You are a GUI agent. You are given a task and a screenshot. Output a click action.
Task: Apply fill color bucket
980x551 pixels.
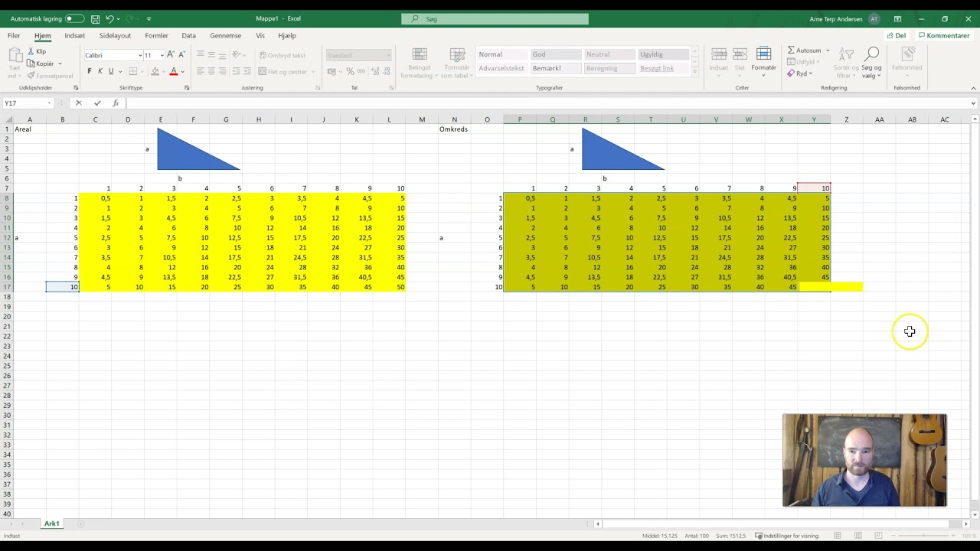[155, 71]
